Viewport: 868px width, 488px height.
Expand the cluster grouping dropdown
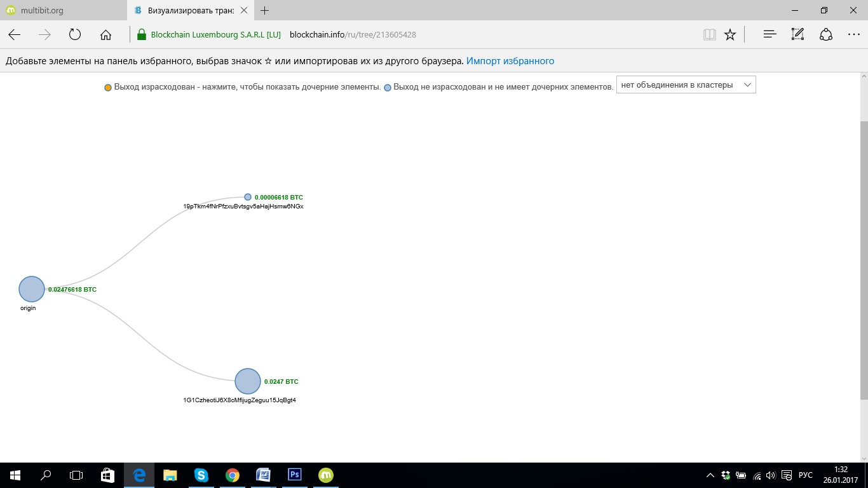tap(686, 85)
